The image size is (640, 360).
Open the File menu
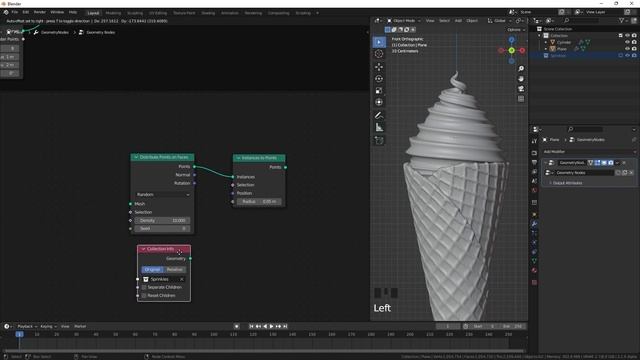(15, 13)
